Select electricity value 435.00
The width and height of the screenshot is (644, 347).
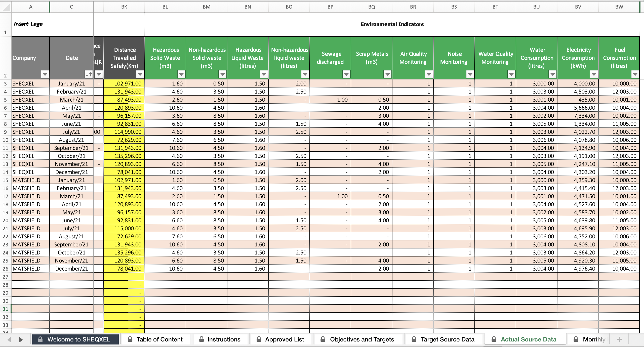(x=578, y=100)
